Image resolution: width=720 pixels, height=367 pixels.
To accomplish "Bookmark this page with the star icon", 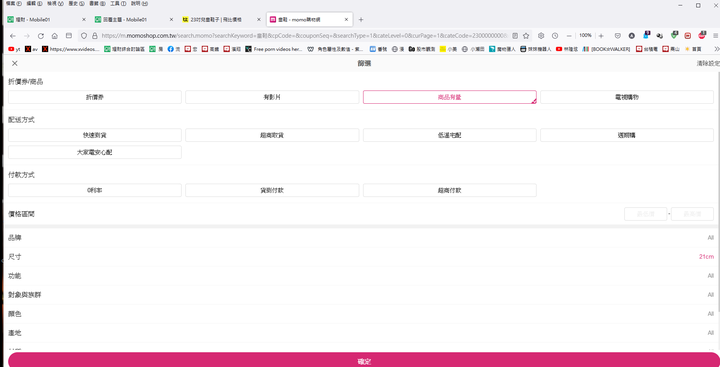I will (x=526, y=36).
